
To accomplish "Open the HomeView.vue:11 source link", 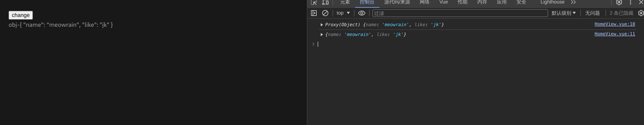I will 614,34.
